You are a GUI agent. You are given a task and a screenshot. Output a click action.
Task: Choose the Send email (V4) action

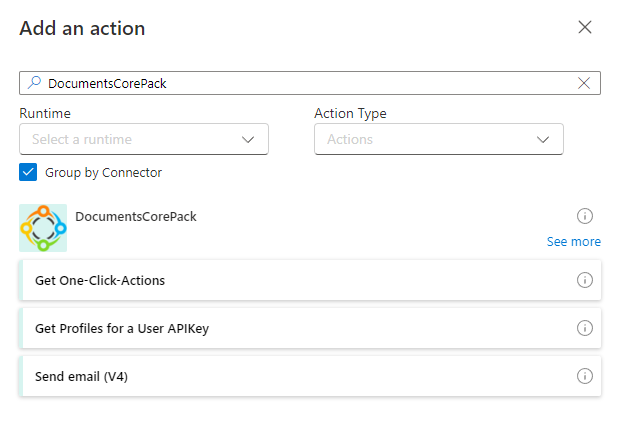click(x=82, y=376)
